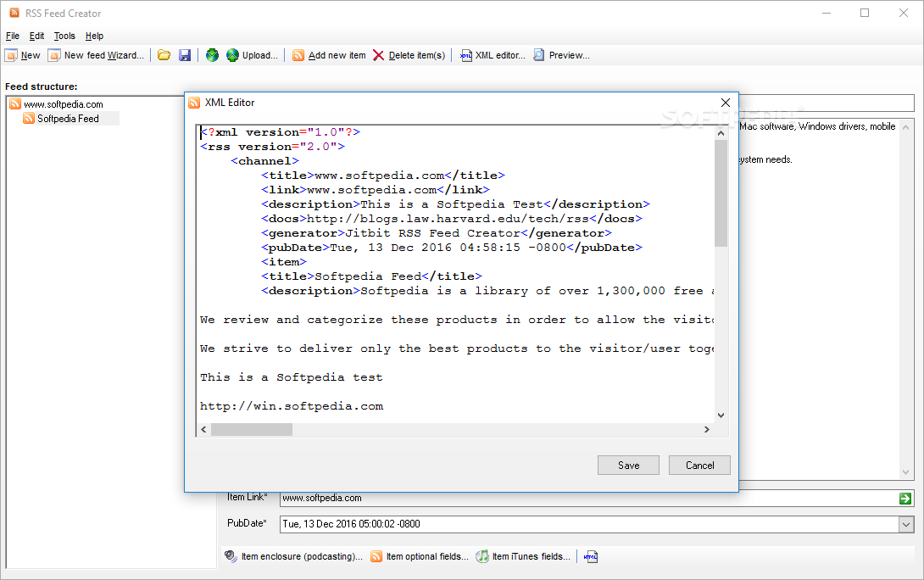Open Item iTunes fields...
This screenshot has height=580, width=924.
523,556
